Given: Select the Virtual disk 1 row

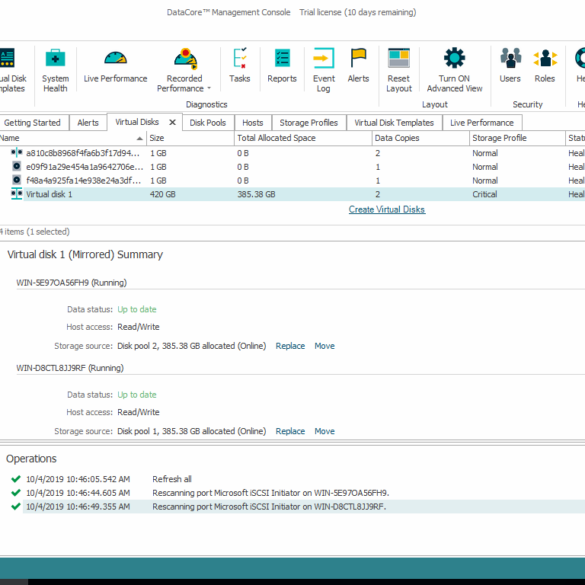Looking at the screenshot, I should tap(292, 194).
